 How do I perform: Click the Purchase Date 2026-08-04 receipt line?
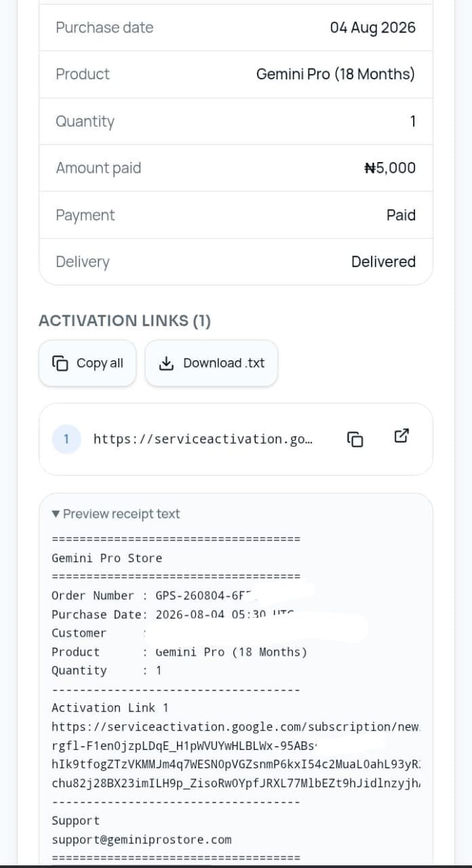(x=172, y=614)
